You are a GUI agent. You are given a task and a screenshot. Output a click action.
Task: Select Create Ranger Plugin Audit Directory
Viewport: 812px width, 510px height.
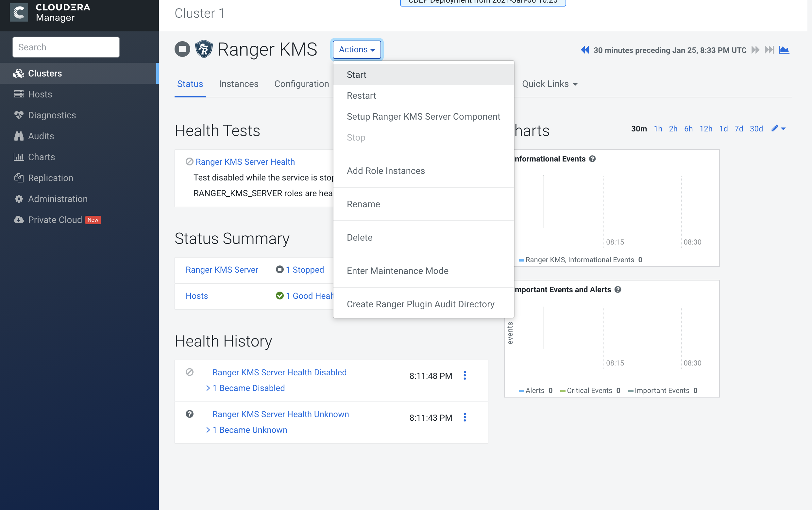(x=424, y=304)
